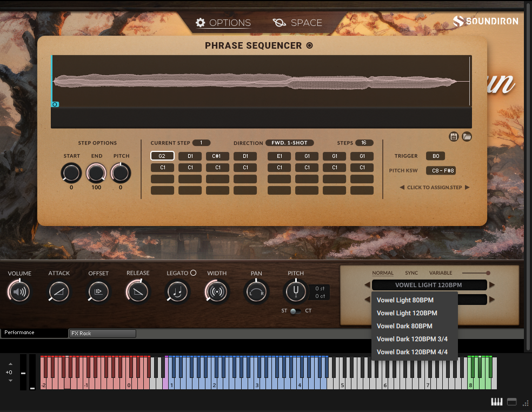532x412 pixels.
Task: Adjust the Variable speed slider handle
Action: (488, 273)
